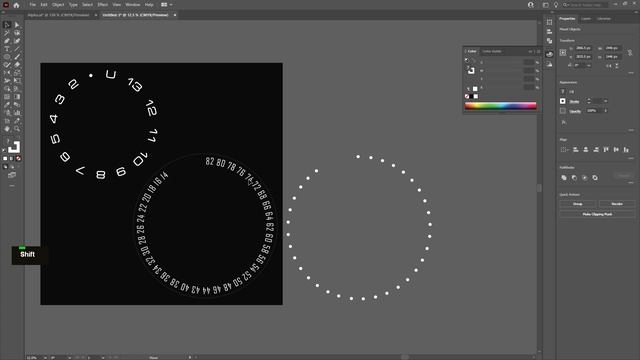This screenshot has width=640, height=360.
Task: Open the Effect menu
Action: pyautogui.click(x=102, y=5)
